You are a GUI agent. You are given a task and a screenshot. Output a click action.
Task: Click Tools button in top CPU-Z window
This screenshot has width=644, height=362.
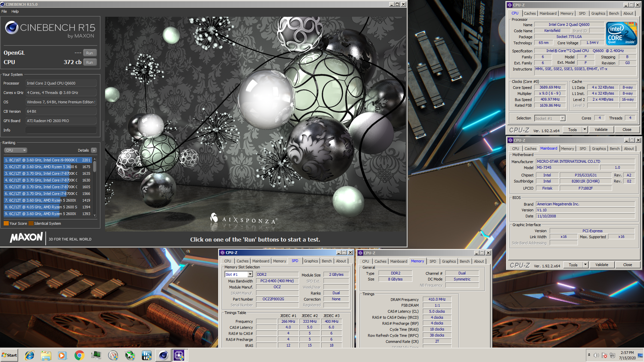pos(572,130)
